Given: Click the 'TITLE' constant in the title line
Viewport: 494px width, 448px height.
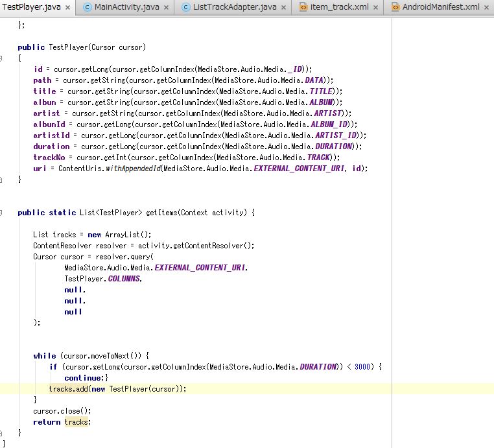Looking at the screenshot, I should coord(321,91).
